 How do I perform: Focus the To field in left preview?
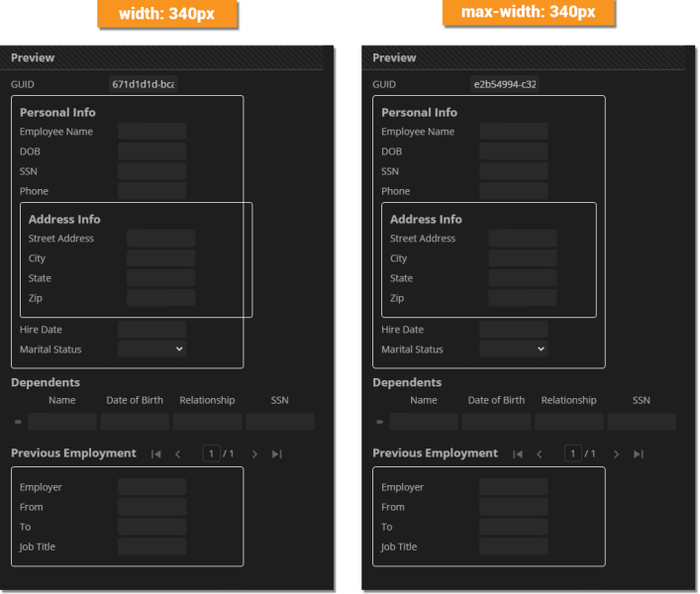(152, 527)
